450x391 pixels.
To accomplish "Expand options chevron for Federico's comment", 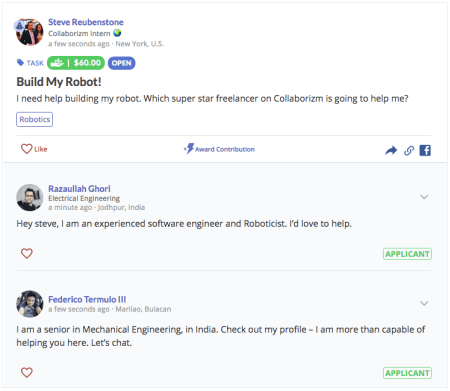I will coord(424,303).
